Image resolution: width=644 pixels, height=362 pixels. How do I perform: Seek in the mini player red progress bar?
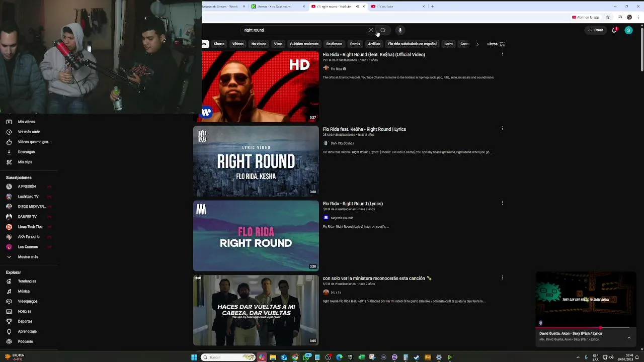coord(586,328)
